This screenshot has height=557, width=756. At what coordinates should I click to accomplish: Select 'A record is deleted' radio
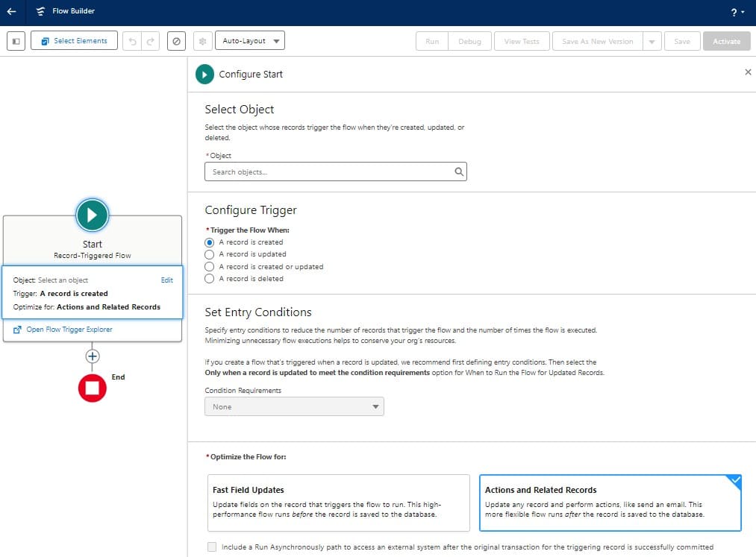click(209, 279)
